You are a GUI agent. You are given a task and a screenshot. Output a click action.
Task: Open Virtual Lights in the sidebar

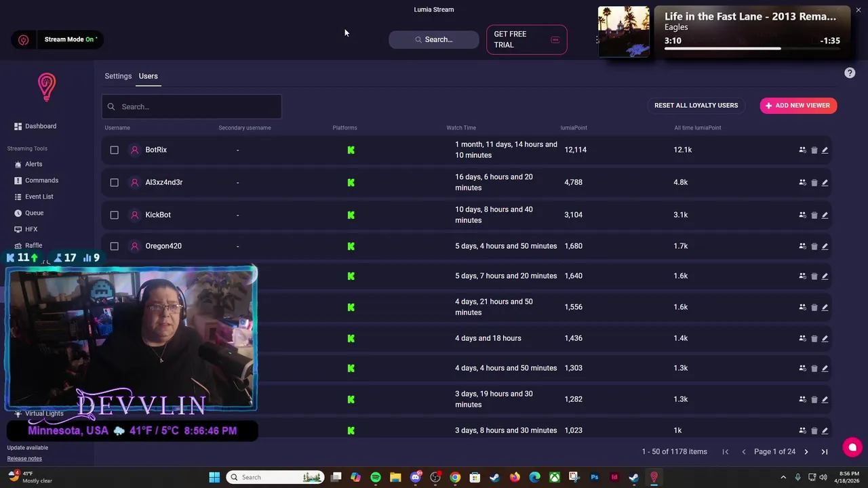39,413
